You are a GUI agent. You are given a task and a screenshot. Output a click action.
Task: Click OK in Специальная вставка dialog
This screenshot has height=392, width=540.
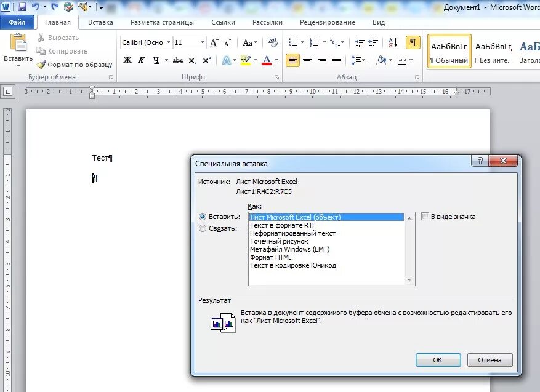(438, 360)
